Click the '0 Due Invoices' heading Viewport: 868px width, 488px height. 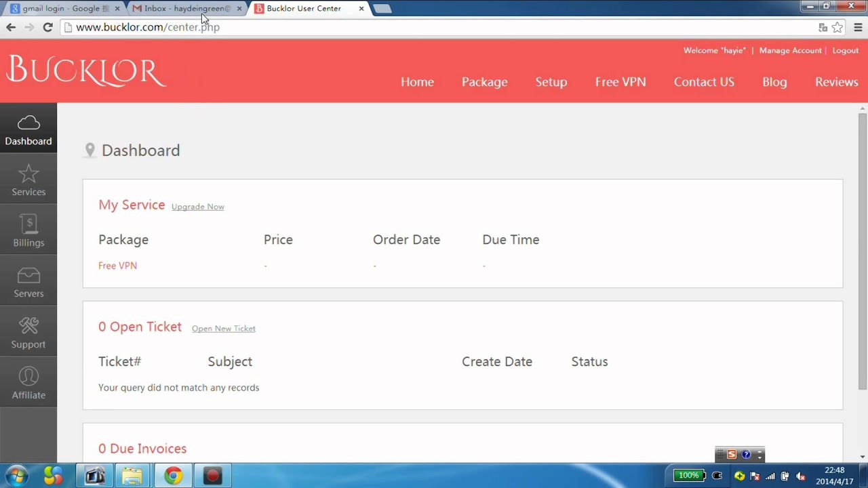tap(142, 449)
